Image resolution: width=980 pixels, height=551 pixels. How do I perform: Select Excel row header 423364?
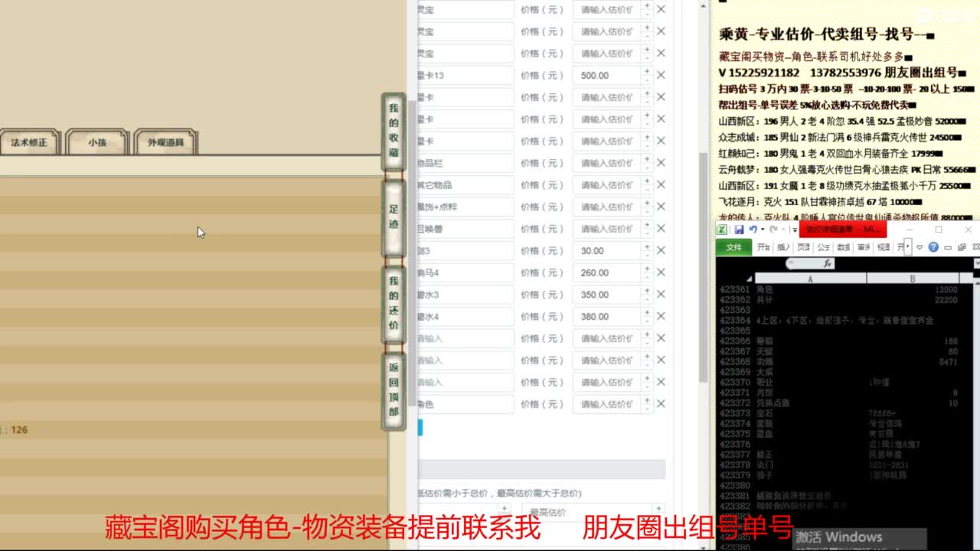pos(735,320)
